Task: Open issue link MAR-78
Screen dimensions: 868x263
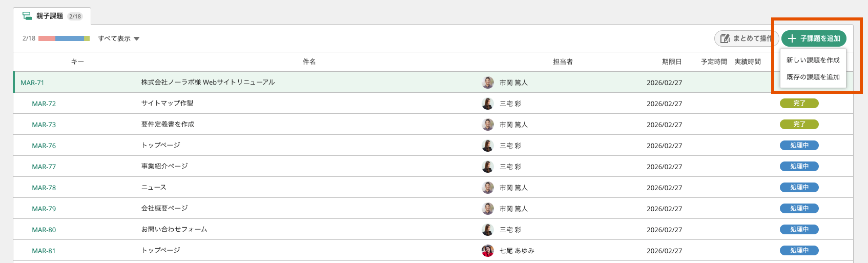Action: pos(44,188)
